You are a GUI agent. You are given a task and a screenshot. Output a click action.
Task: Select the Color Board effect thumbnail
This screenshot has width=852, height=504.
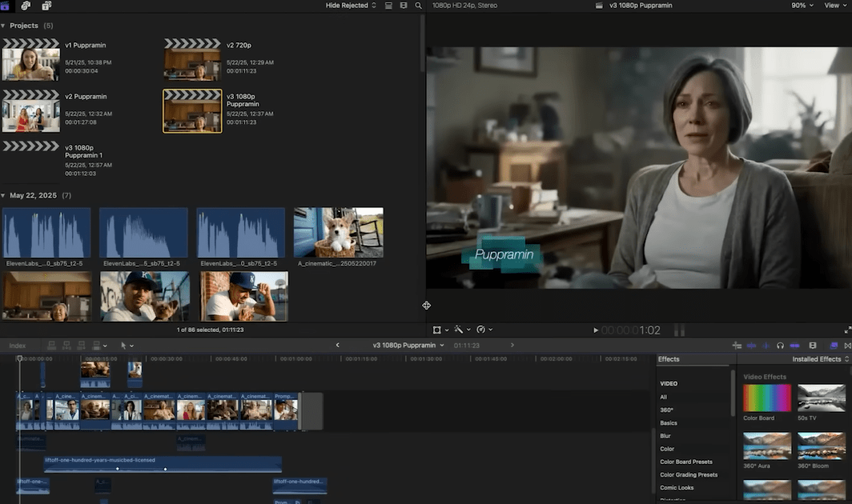(766, 398)
